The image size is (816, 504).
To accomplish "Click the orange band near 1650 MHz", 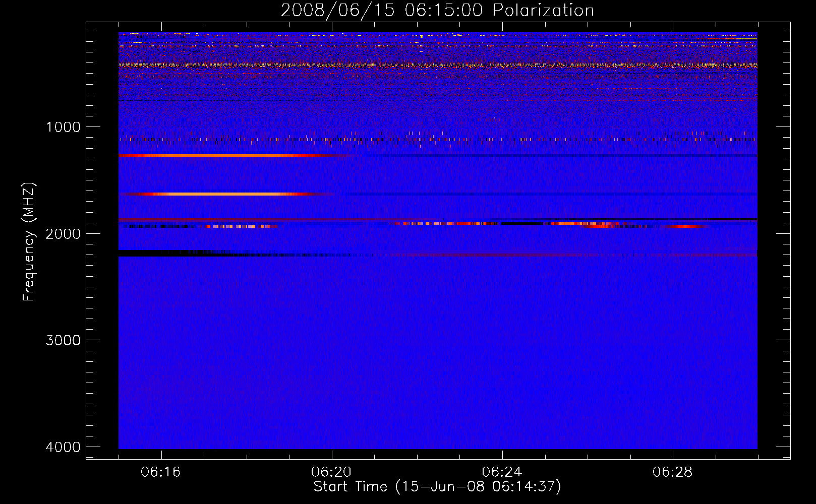I will click(227, 194).
